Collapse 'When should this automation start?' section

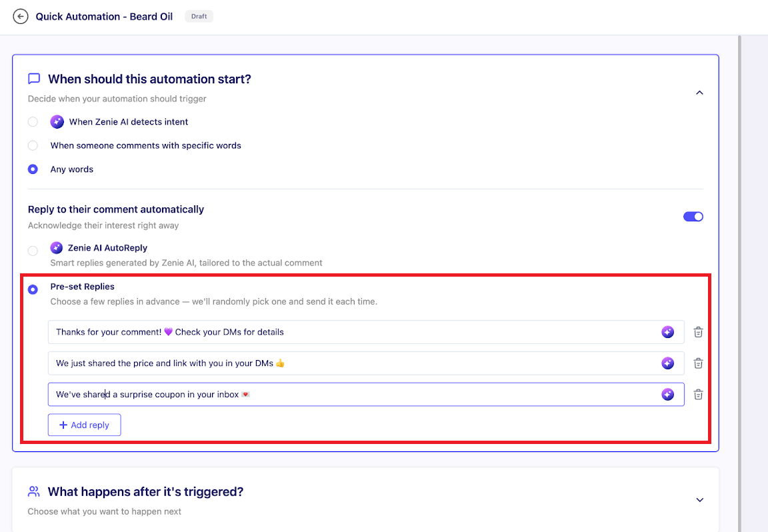point(699,93)
